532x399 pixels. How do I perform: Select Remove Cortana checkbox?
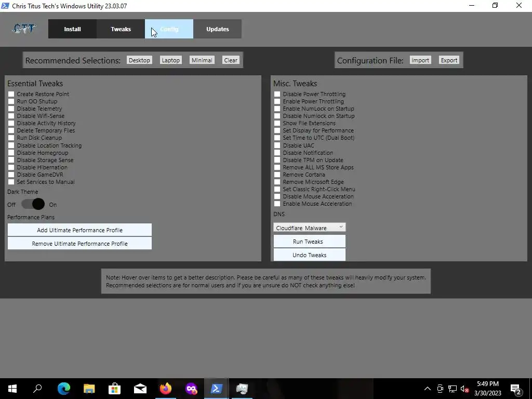coord(277,175)
